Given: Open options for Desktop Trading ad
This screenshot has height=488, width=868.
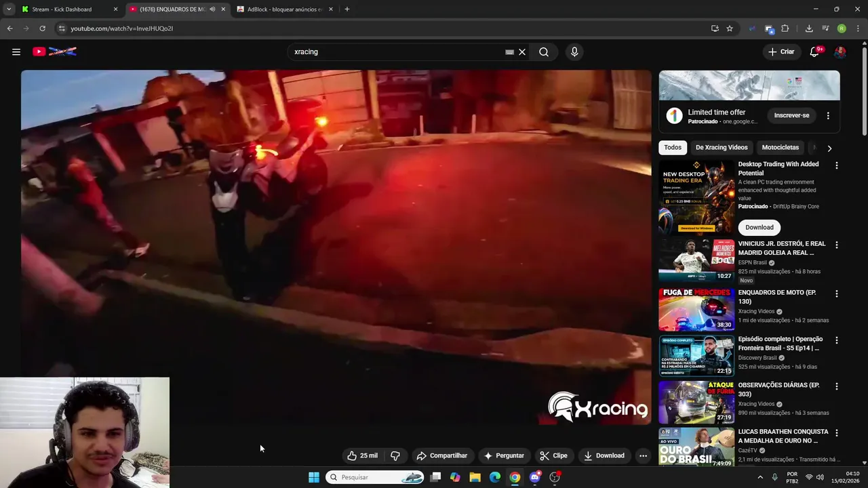Looking at the screenshot, I should [x=836, y=165].
